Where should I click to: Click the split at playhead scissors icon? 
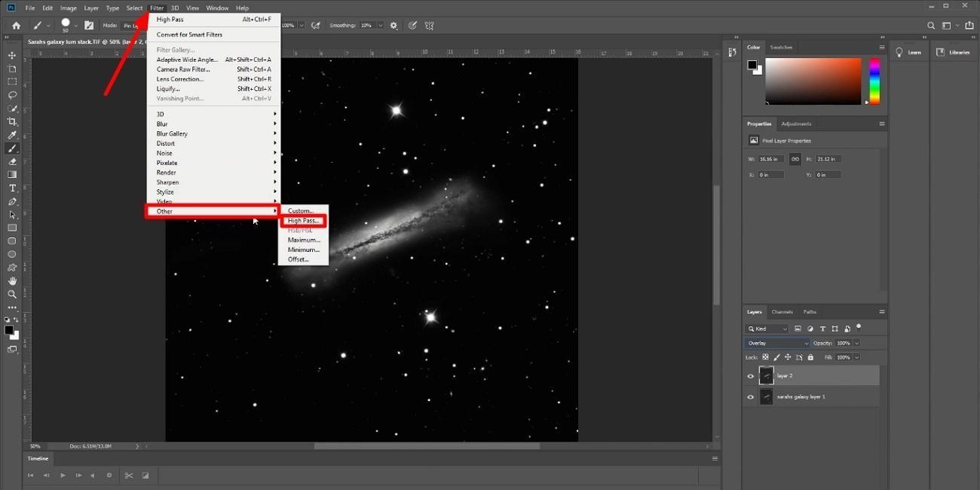click(129, 476)
